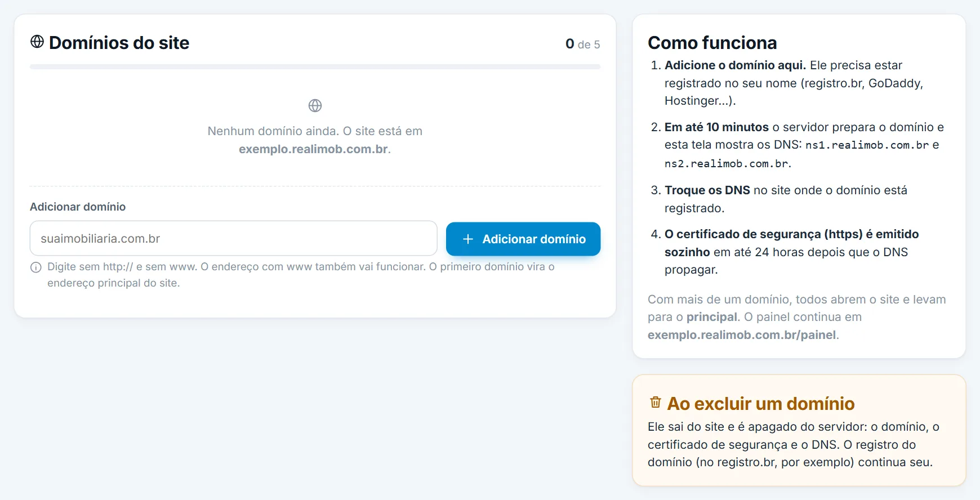Click the globe icon beside Domínios do site
This screenshot has width=980, height=500.
37,42
